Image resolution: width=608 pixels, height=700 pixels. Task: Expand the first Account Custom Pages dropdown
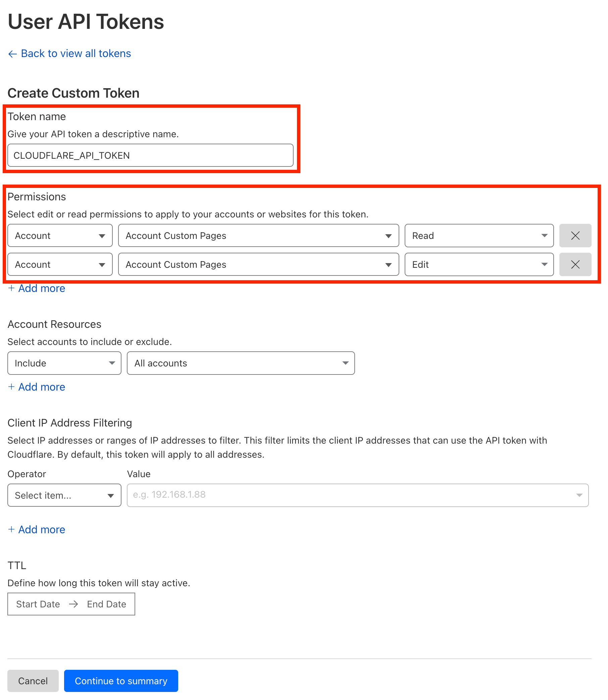coord(258,236)
